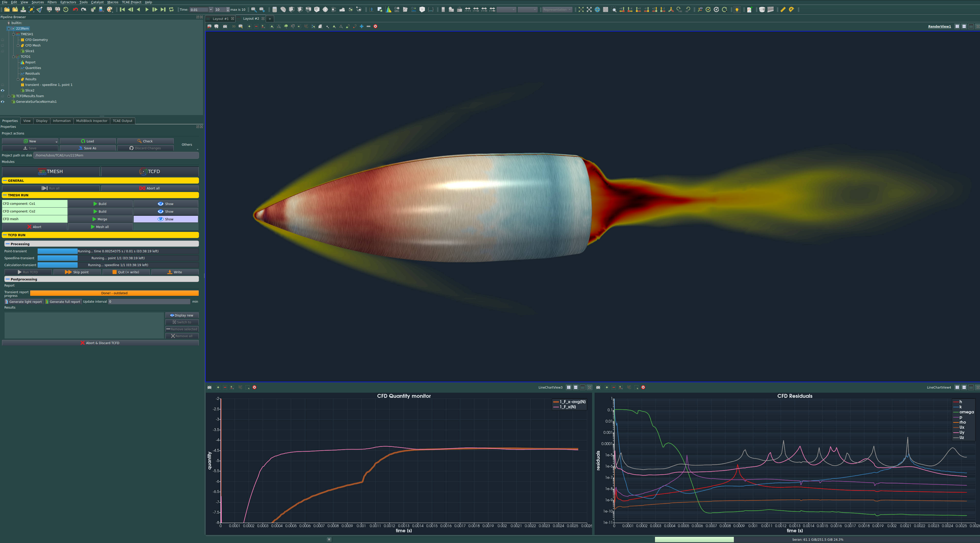This screenshot has height=543, width=980.
Task: Play the animation
Action: pyautogui.click(x=147, y=9)
